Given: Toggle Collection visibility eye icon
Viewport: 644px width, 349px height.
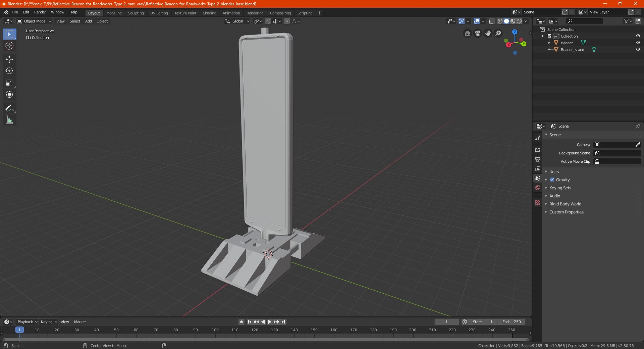Looking at the screenshot, I should (x=638, y=36).
